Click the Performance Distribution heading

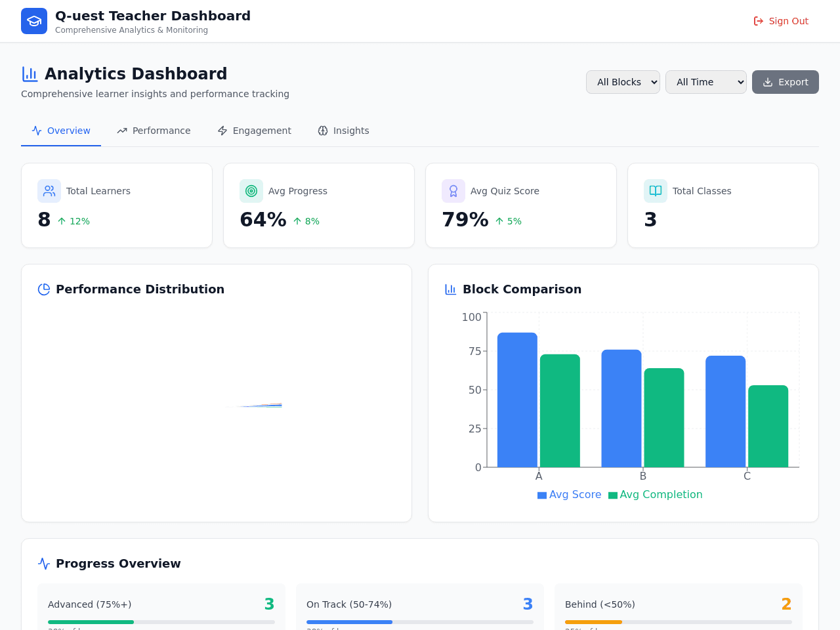pos(140,289)
